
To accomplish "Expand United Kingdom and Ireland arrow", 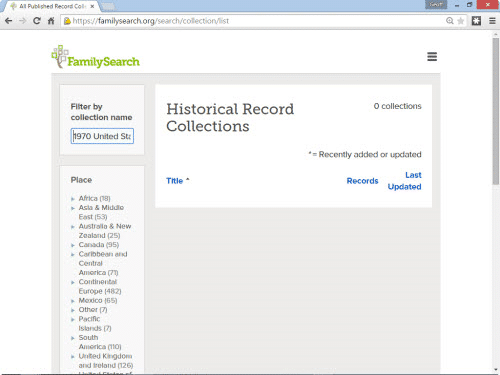I will pos(73,357).
